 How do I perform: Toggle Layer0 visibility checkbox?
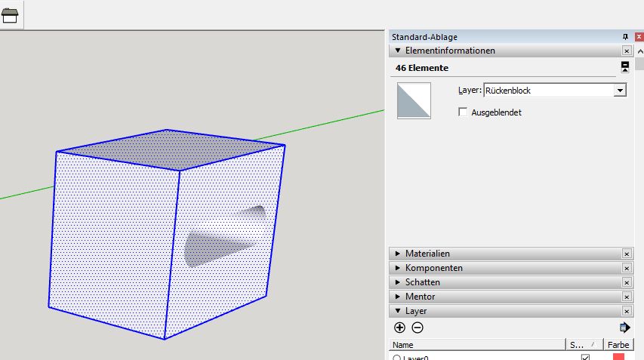585,357
